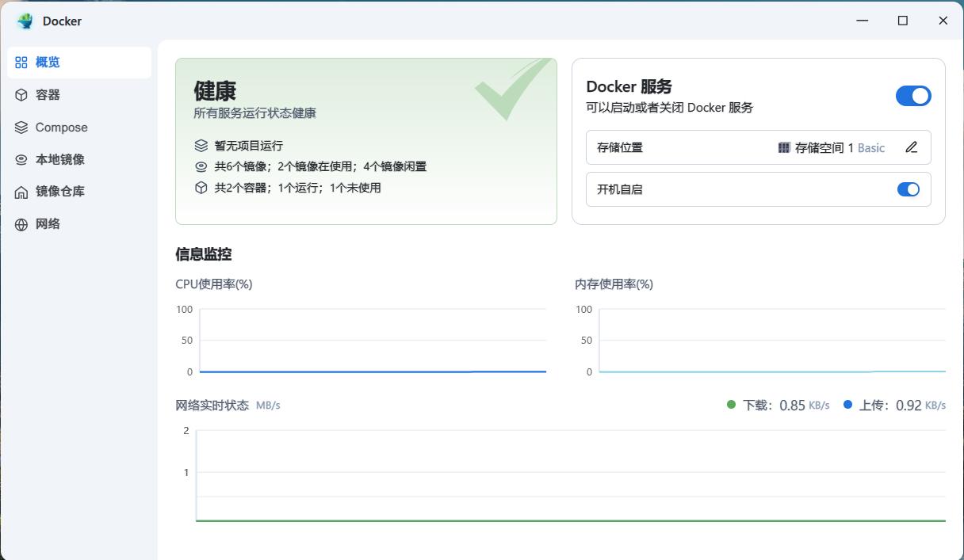The height and width of the screenshot is (560, 964).
Task: Click the cube icon next to 共2个容器
Action: pos(201,188)
